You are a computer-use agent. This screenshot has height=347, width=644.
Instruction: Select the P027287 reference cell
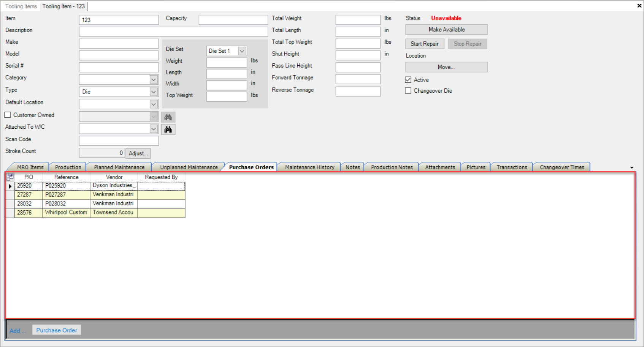coord(66,195)
